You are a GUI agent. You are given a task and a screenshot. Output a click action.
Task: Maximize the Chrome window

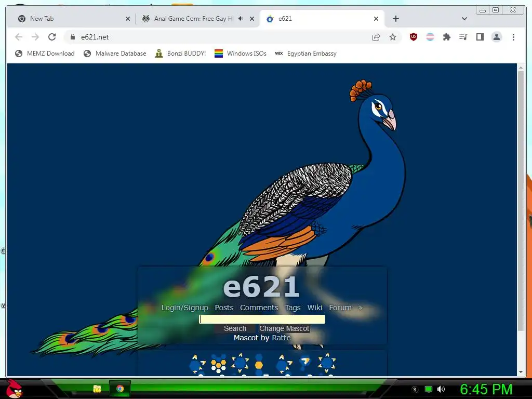(496, 10)
